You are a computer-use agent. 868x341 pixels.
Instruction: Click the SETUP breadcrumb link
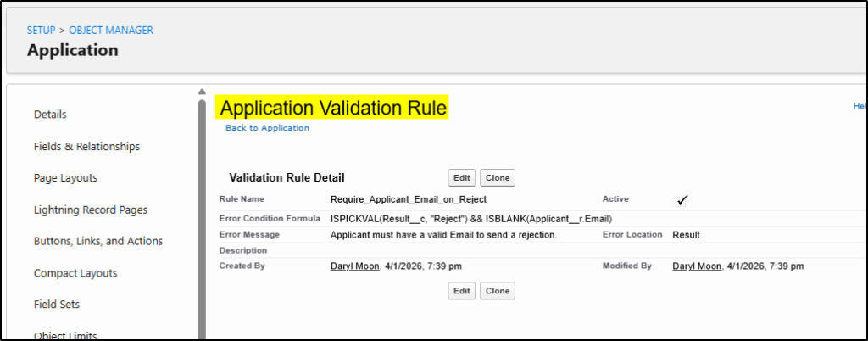pos(41,31)
